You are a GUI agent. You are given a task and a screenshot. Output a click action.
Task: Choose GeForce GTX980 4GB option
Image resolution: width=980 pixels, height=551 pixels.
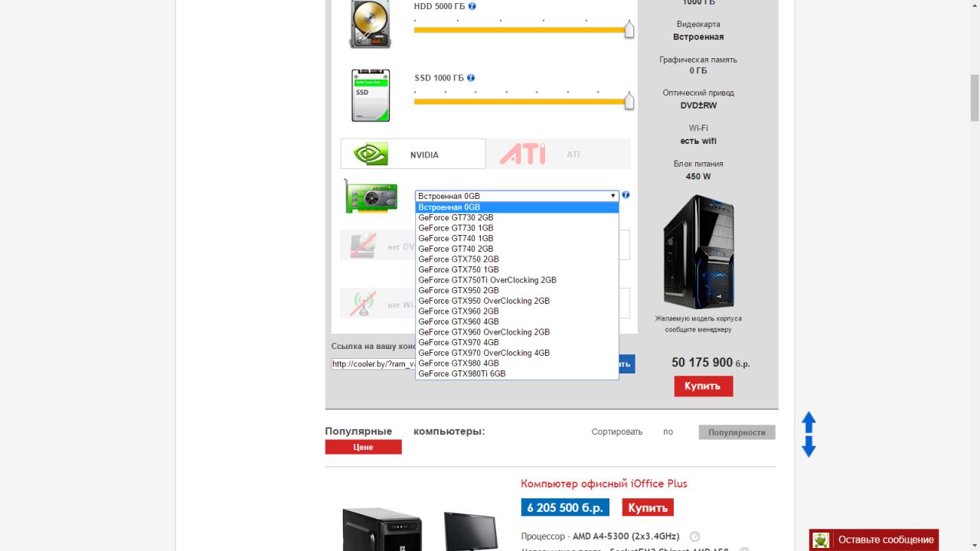(x=517, y=364)
